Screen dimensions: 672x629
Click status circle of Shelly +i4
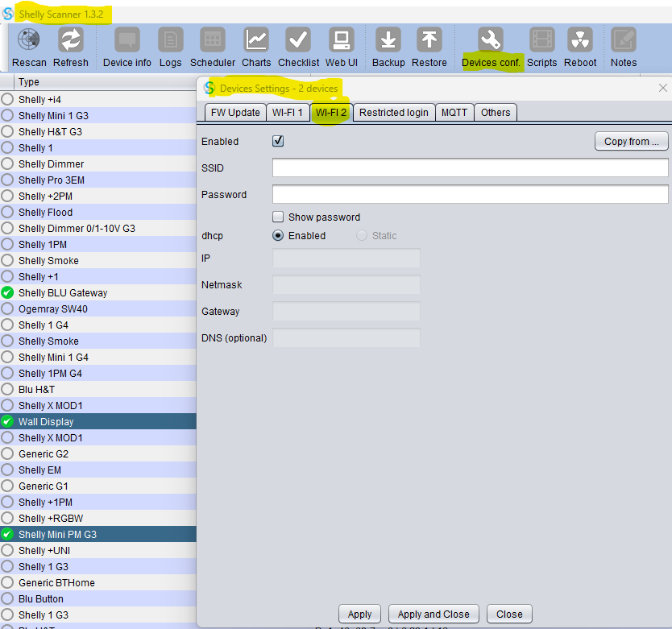click(x=7, y=99)
